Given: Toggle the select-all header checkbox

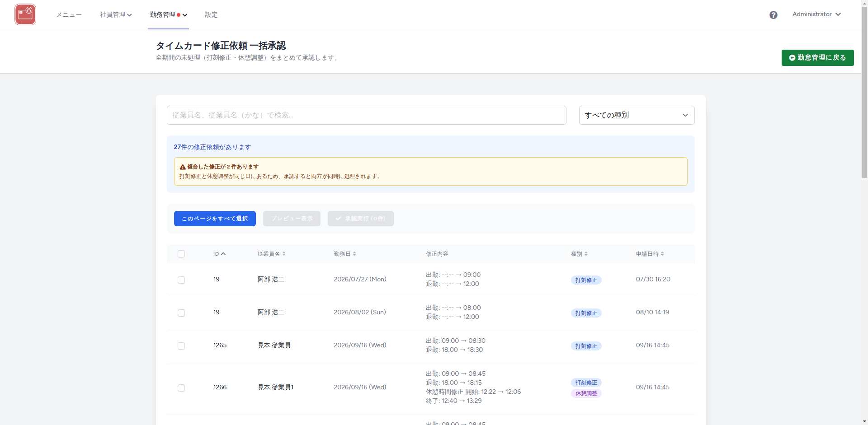Looking at the screenshot, I should pyautogui.click(x=181, y=254).
